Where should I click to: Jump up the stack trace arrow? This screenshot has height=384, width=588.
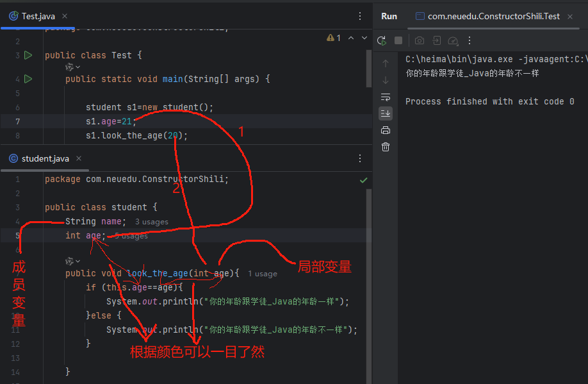tap(386, 63)
